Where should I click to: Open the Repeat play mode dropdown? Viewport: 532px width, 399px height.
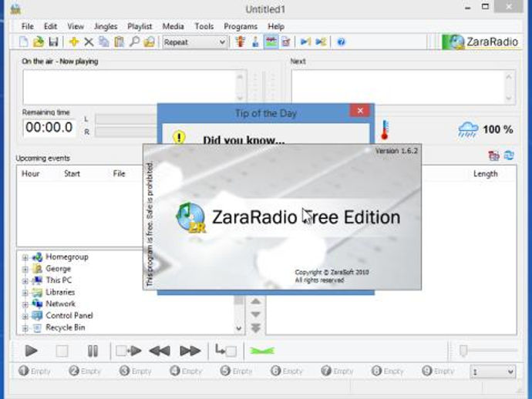(x=195, y=42)
